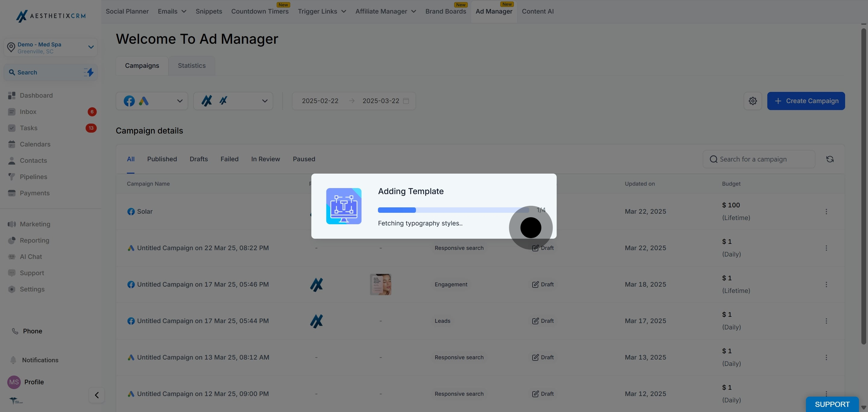Expand the Emails menu
Image resolution: width=868 pixels, height=412 pixels.
(172, 11)
